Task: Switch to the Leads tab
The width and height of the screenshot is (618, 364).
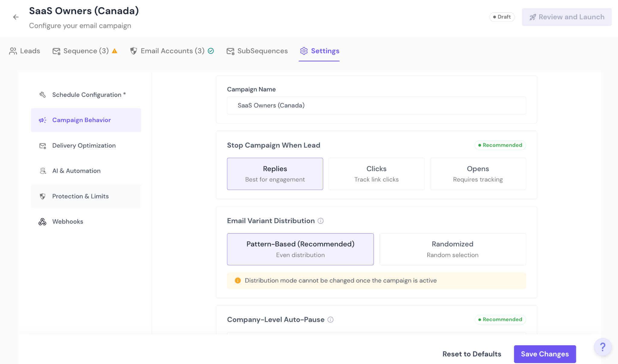Action: click(25, 51)
